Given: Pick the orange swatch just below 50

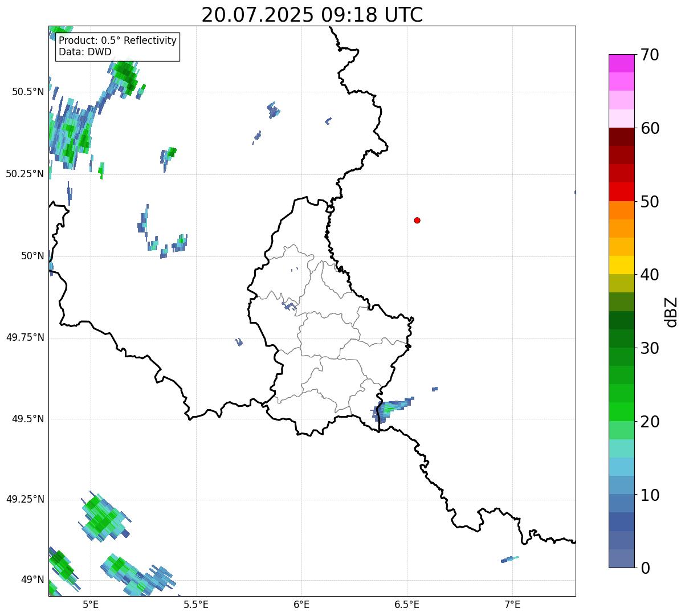Looking at the screenshot, I should 622,210.
